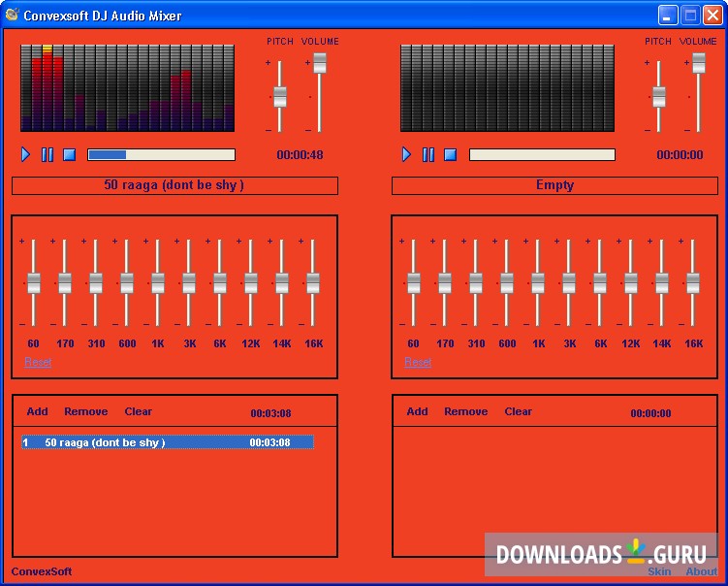Click the right deck Empty title box

click(554, 185)
